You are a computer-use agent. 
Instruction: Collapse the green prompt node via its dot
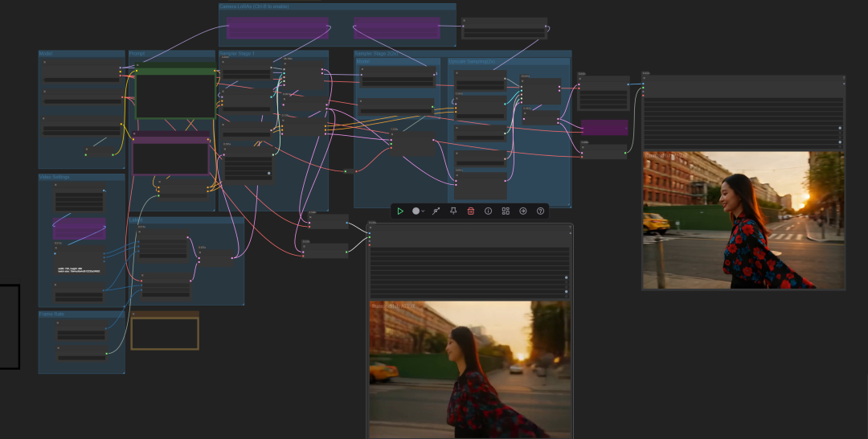click(137, 65)
